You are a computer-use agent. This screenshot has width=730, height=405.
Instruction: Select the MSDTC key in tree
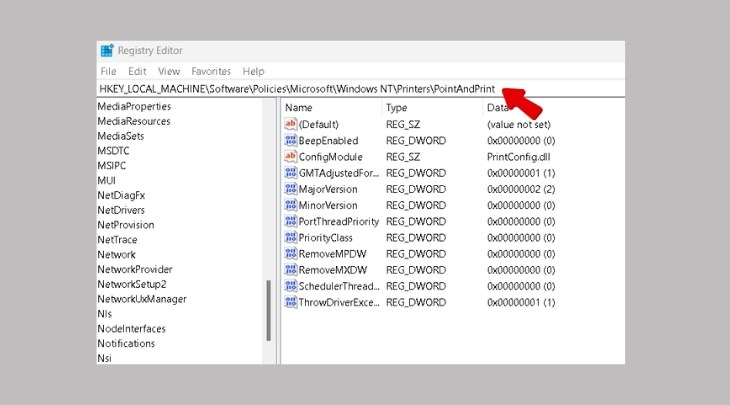(x=114, y=150)
